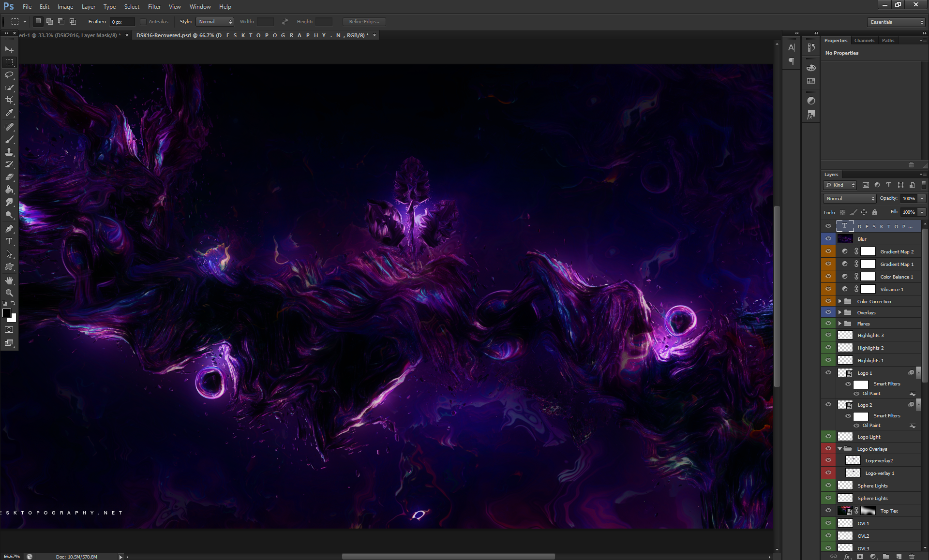Viewport: 929px width, 560px height.
Task: Expand the Color Correction layer group
Action: (840, 301)
